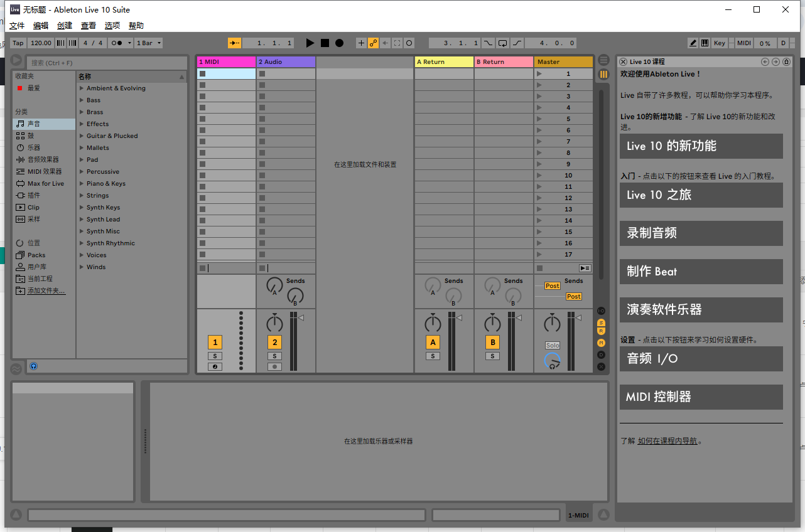Toggle the B Return track activator
Image resolution: width=805 pixels, height=532 pixels.
click(x=492, y=342)
